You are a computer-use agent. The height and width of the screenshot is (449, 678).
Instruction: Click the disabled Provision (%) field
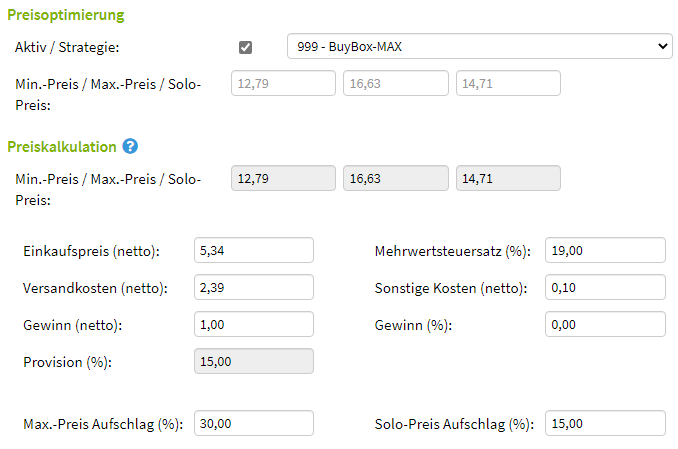point(254,361)
